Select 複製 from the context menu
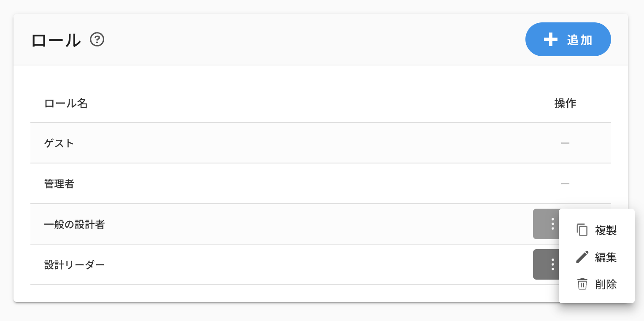Image resolution: width=644 pixels, height=321 pixels. 606,230
